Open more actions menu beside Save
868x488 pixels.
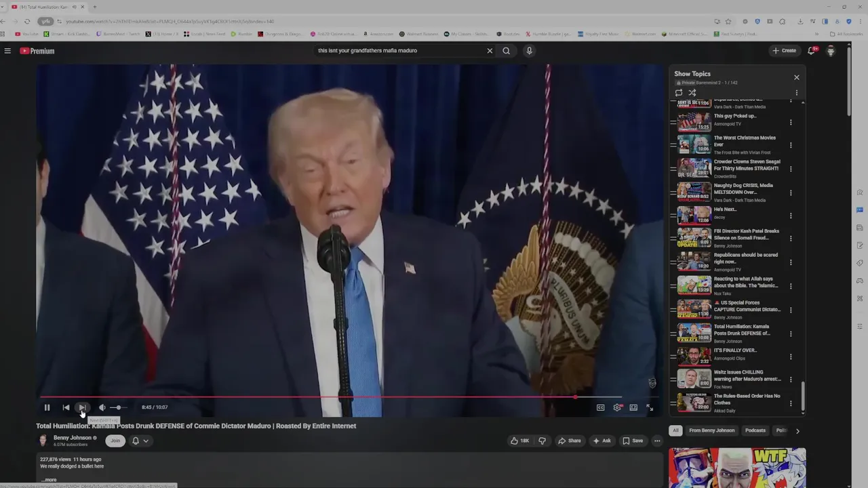pyautogui.click(x=657, y=441)
